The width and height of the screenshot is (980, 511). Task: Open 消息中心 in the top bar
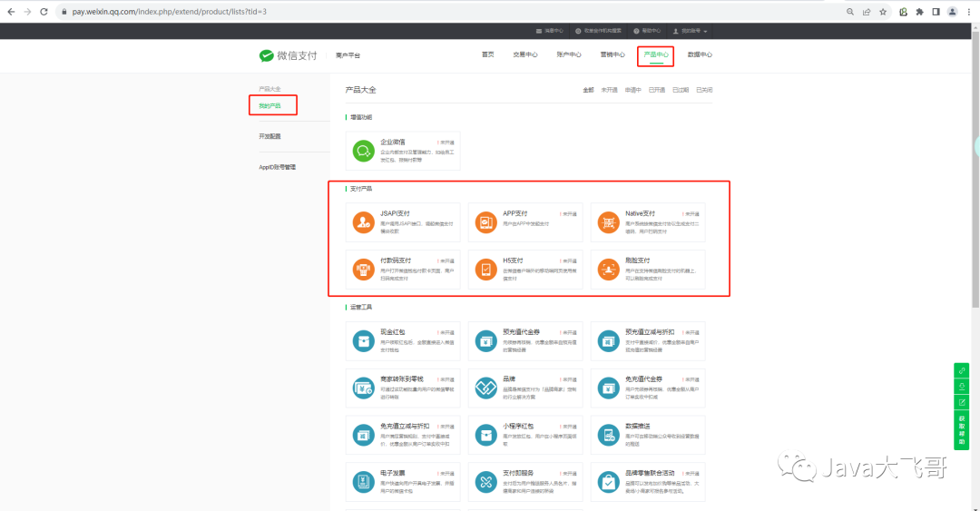pyautogui.click(x=549, y=31)
